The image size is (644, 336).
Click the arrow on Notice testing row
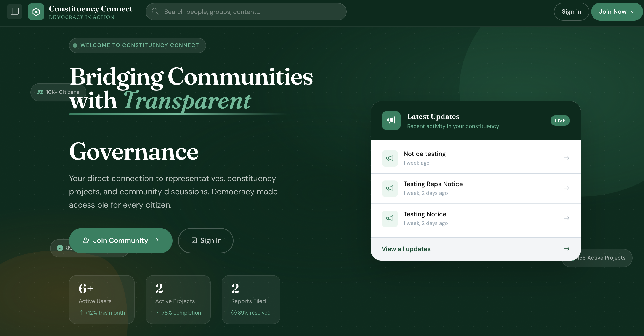(567, 158)
